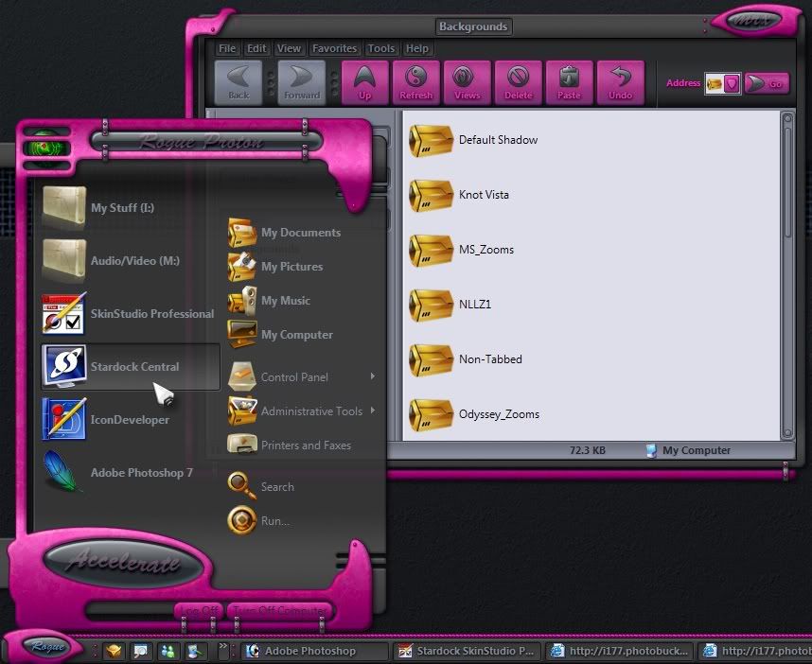Expand the Control Panel submenu arrow

click(x=372, y=376)
